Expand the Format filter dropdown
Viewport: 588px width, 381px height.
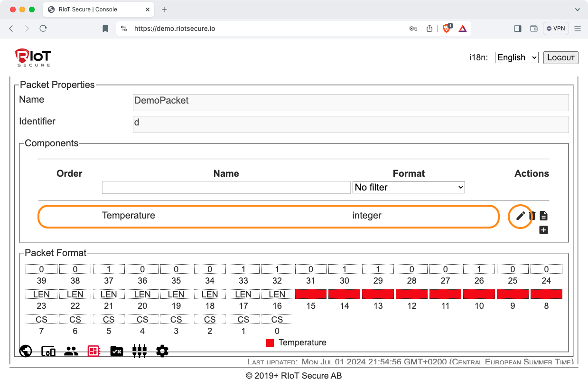tap(409, 187)
